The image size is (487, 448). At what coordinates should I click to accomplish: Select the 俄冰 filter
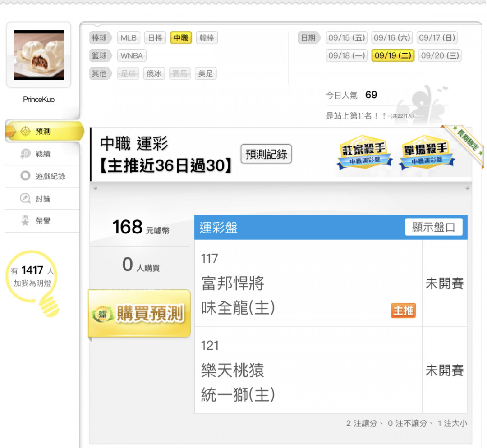coord(154,73)
